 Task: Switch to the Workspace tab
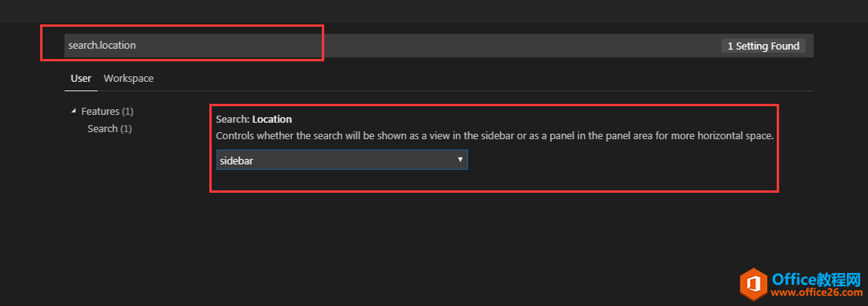point(128,79)
